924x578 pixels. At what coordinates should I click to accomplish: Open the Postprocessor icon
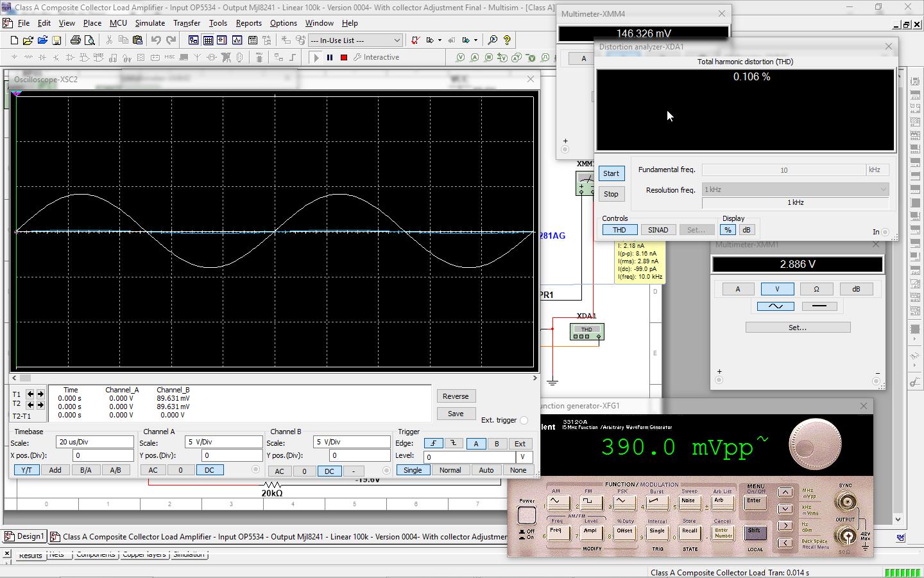click(252, 40)
